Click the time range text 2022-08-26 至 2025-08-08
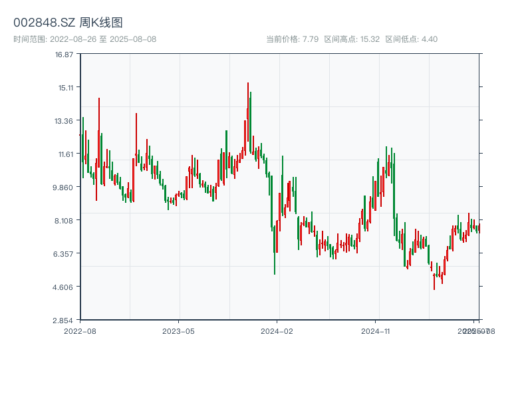 [x=103, y=39]
